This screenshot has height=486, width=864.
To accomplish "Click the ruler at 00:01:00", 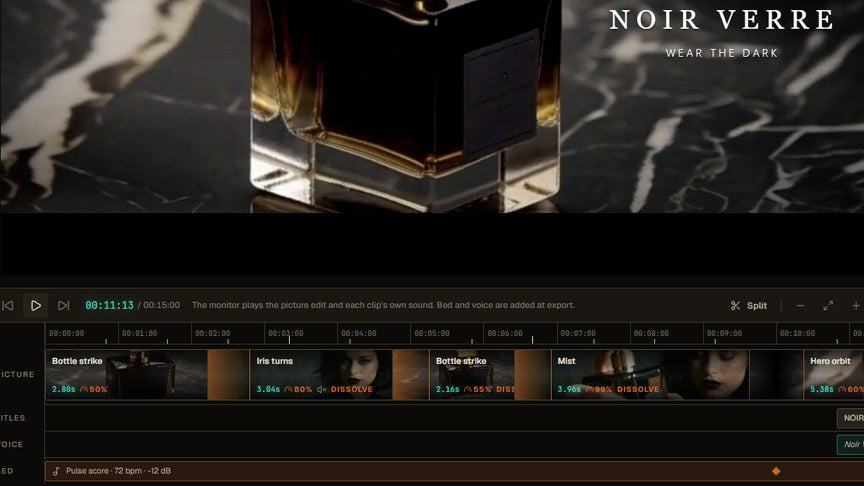I will coord(139,333).
